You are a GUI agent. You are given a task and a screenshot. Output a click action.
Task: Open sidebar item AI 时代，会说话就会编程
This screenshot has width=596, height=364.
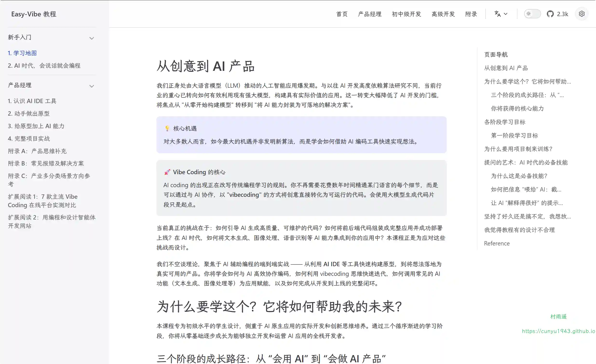[x=44, y=66]
